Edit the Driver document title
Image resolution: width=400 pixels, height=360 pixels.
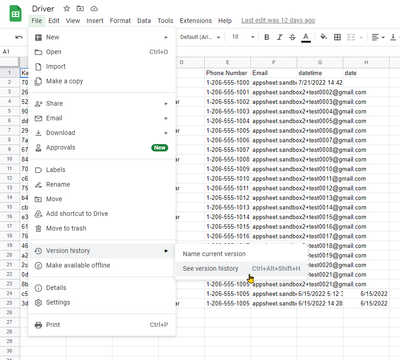(43, 9)
